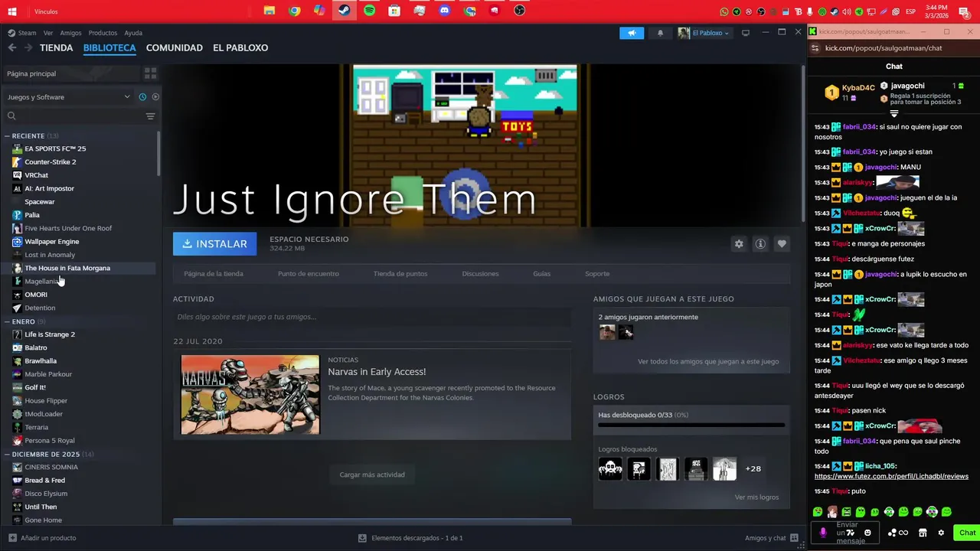Open the Productos menu
This screenshot has width=980, height=551.
pos(103,33)
